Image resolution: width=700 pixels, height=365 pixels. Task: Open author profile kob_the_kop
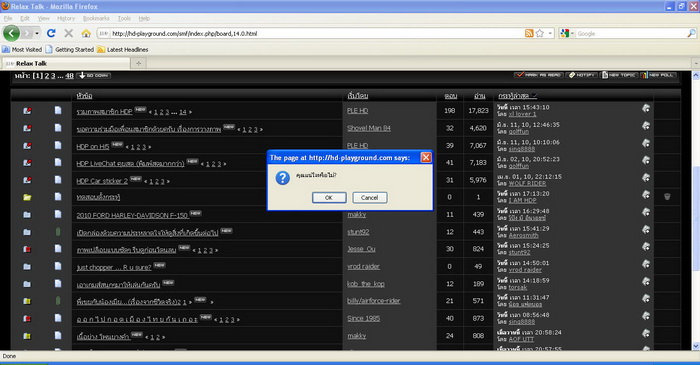366,284
